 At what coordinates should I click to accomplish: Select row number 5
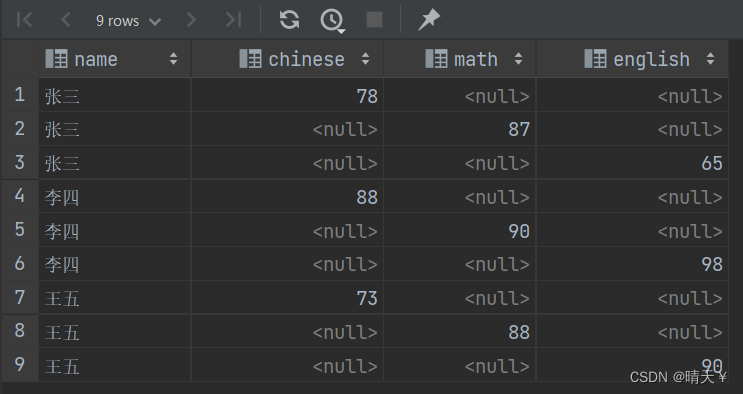pos(19,230)
